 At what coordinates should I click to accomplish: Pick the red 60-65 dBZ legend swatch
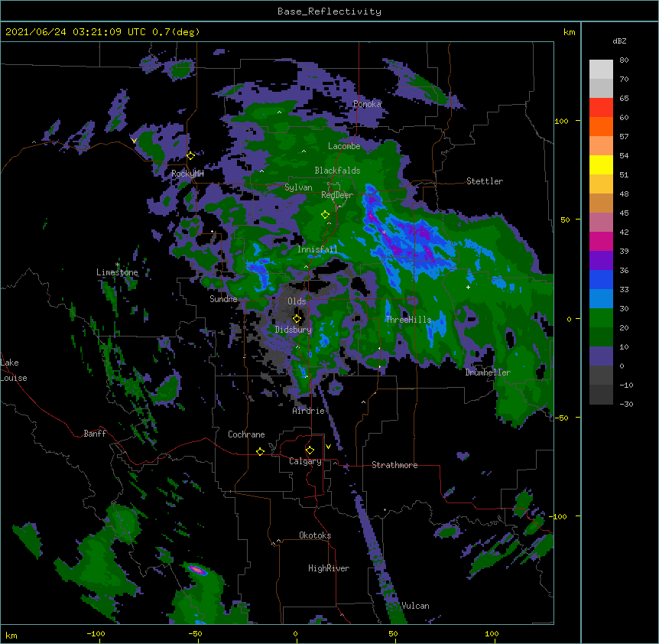click(601, 107)
